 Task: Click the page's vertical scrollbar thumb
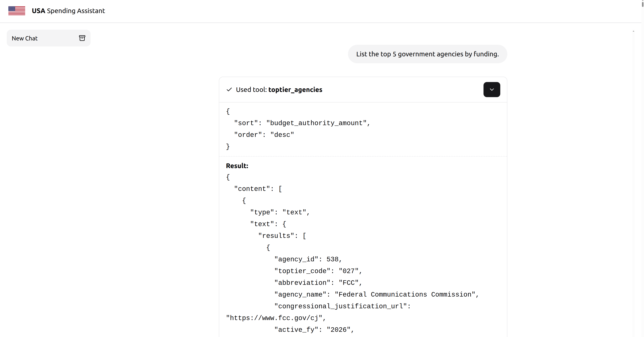tap(642, 4)
